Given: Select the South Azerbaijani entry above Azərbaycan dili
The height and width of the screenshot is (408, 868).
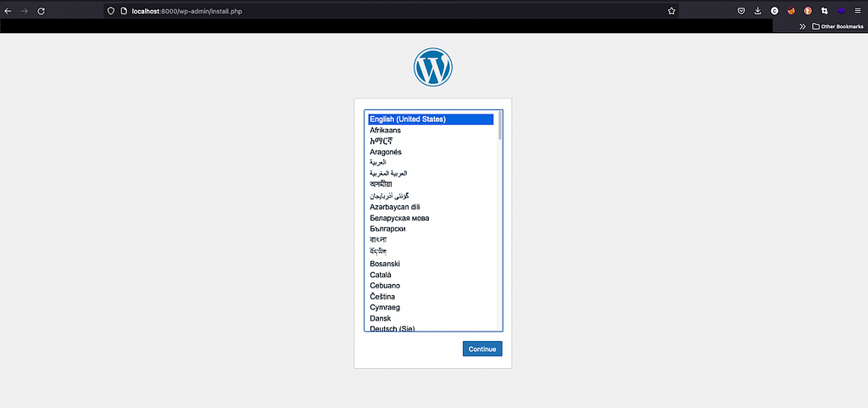Looking at the screenshot, I should [x=431, y=195].
